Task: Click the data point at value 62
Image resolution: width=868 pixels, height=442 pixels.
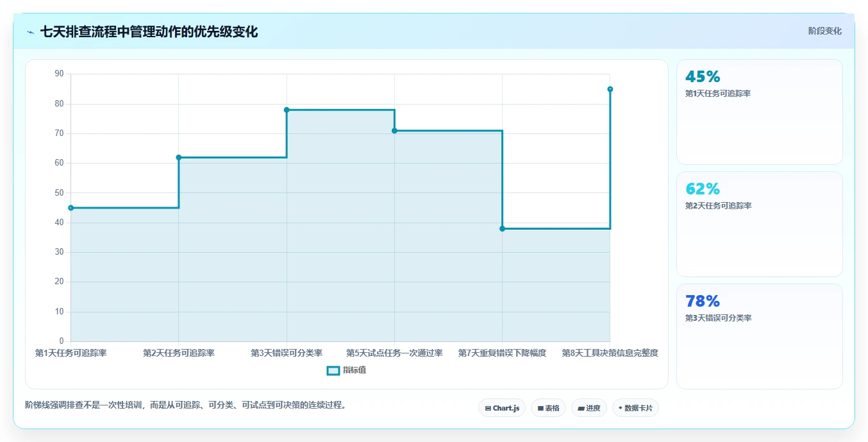Action: pyautogui.click(x=179, y=157)
